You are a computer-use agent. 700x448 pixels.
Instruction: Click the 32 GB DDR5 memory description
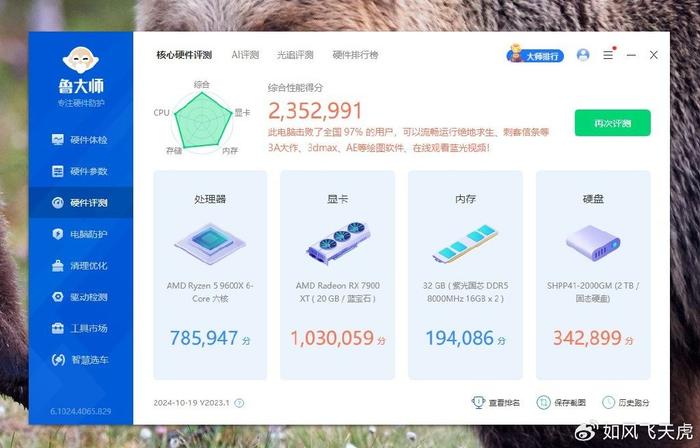coord(466,292)
